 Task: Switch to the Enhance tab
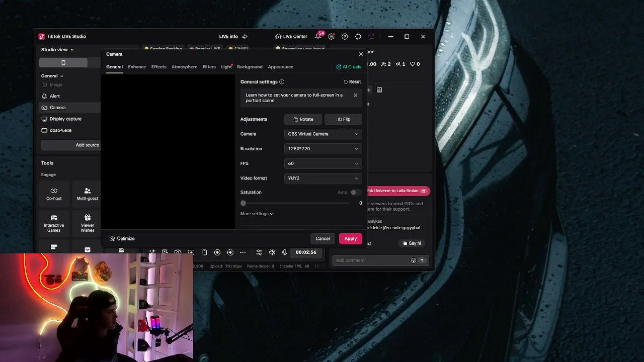(137, 67)
